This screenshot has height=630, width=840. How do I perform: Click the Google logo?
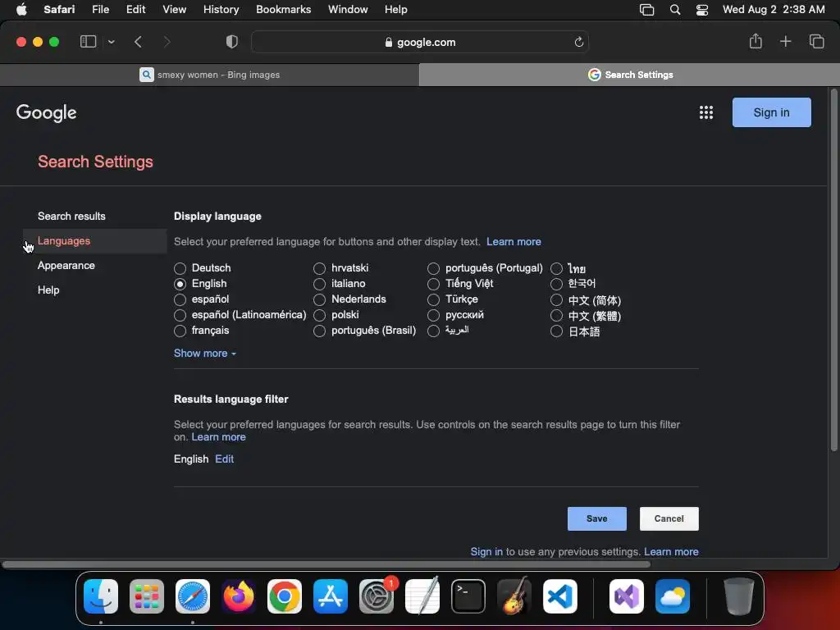click(x=47, y=113)
